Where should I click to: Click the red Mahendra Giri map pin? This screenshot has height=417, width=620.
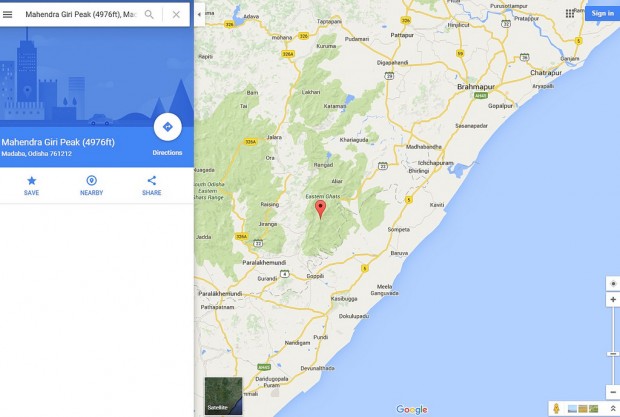pos(320,209)
